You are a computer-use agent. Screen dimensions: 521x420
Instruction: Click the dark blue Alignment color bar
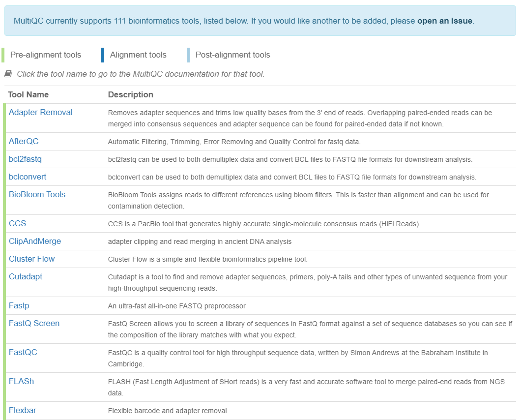click(x=103, y=55)
